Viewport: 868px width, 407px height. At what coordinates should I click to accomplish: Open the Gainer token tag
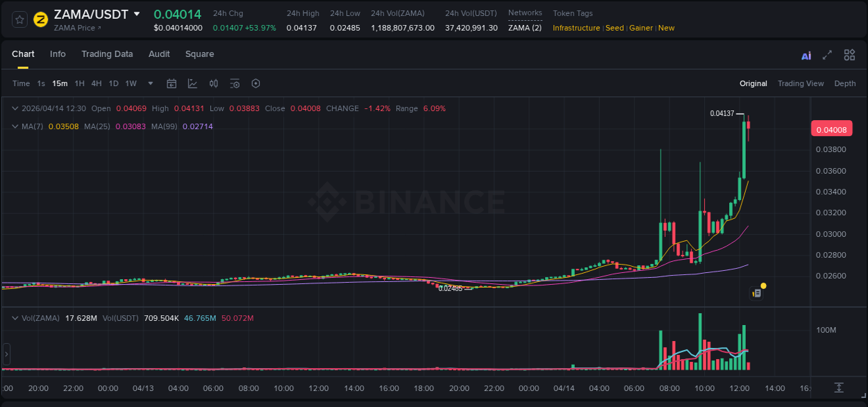pos(640,28)
